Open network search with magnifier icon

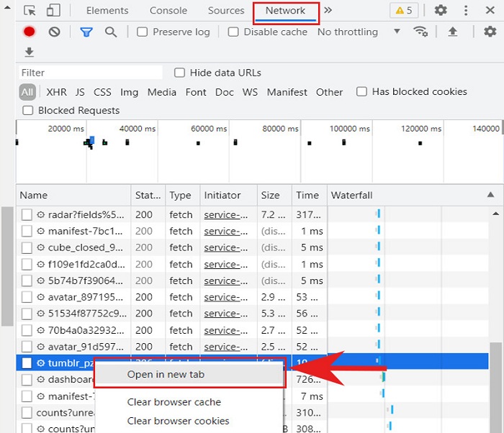110,32
